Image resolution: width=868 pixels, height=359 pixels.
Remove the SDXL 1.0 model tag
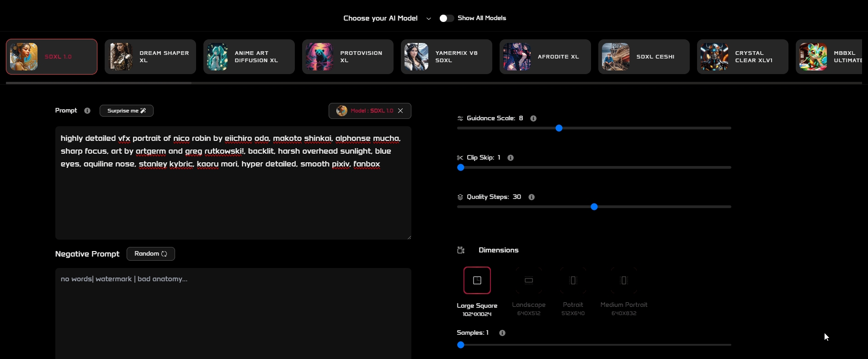tap(400, 111)
